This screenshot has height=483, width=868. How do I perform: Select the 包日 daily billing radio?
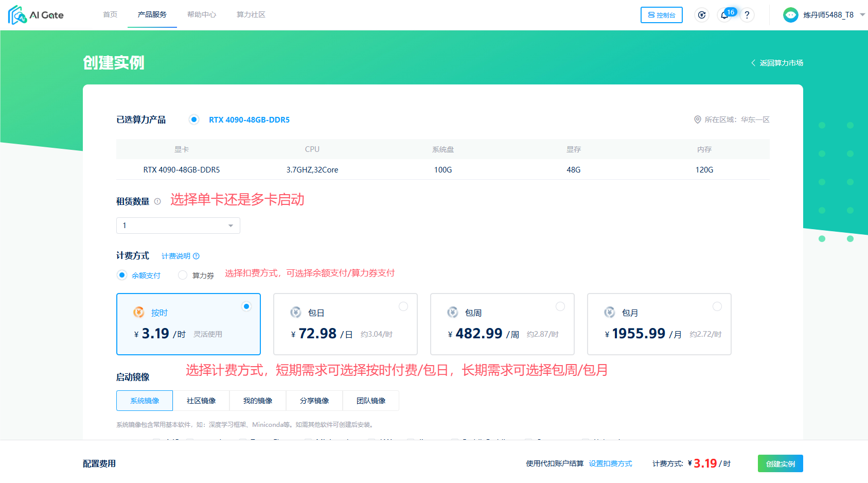tap(403, 306)
